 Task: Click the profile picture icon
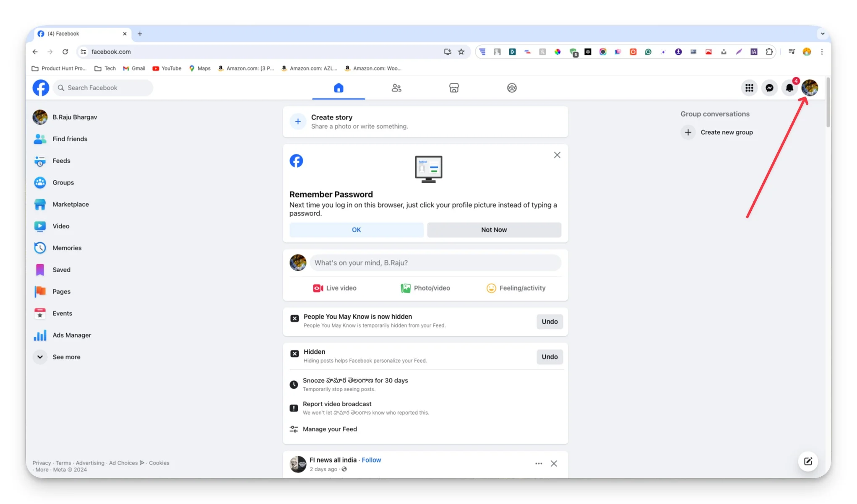tap(810, 88)
